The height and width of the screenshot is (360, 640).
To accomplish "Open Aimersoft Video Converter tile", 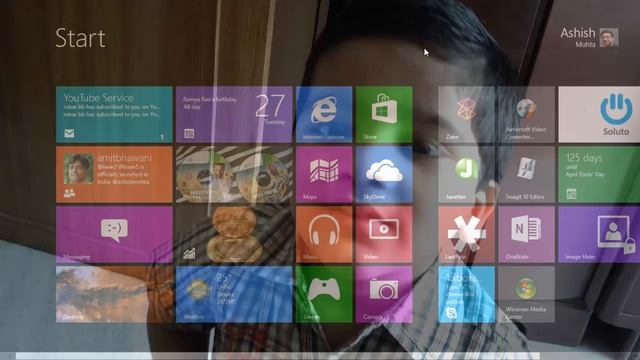I will click(526, 114).
